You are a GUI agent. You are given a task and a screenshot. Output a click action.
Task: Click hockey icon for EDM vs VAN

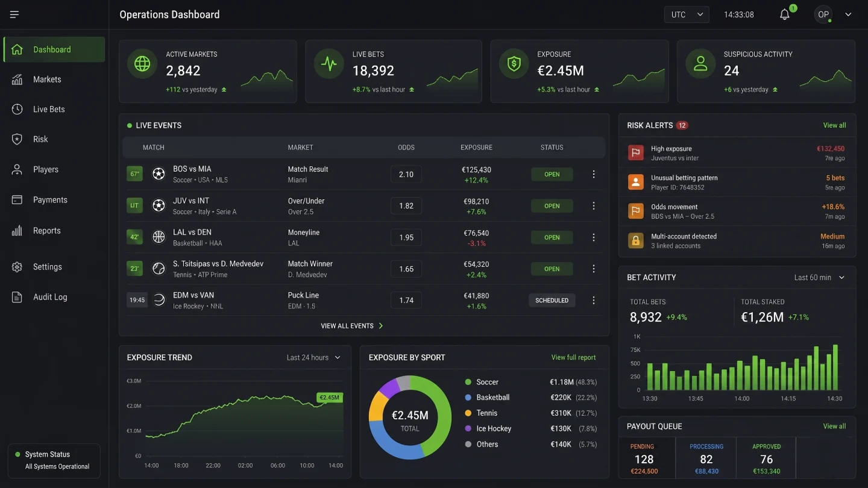tap(159, 300)
